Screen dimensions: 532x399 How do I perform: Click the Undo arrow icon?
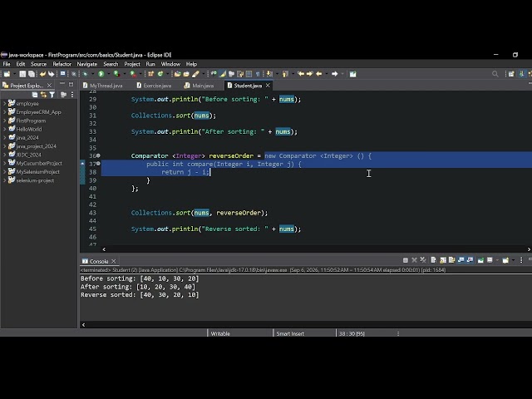tap(42, 74)
